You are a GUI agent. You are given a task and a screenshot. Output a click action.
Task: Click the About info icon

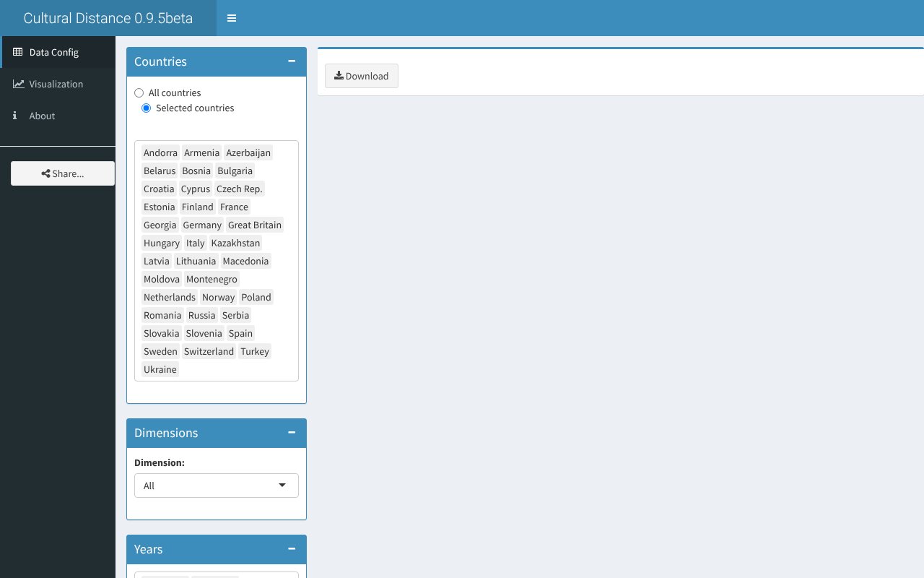15,116
